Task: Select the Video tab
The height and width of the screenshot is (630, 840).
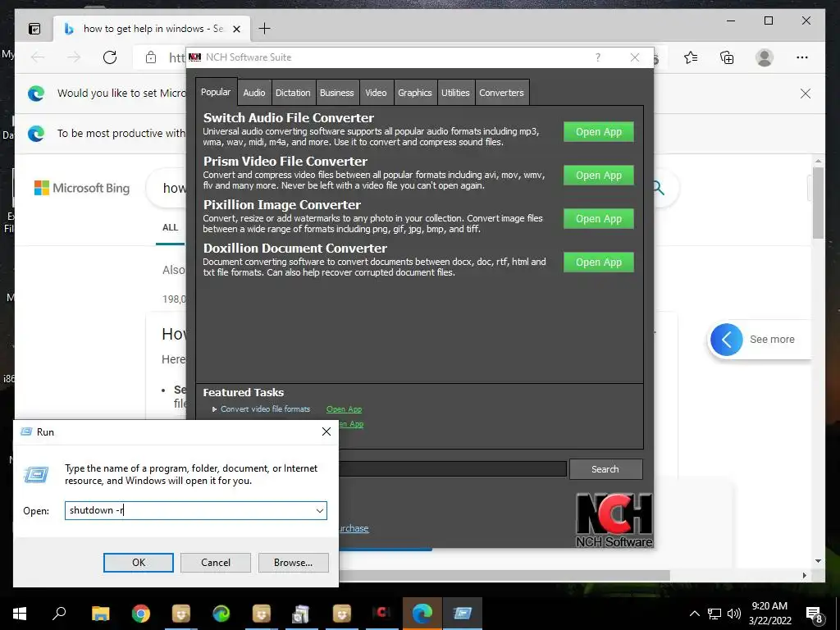Action: 376,93
